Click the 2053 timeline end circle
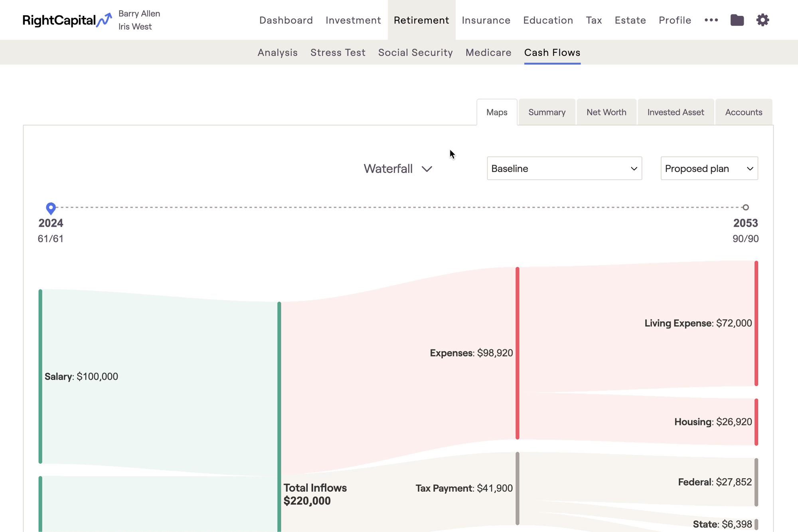 point(745,208)
